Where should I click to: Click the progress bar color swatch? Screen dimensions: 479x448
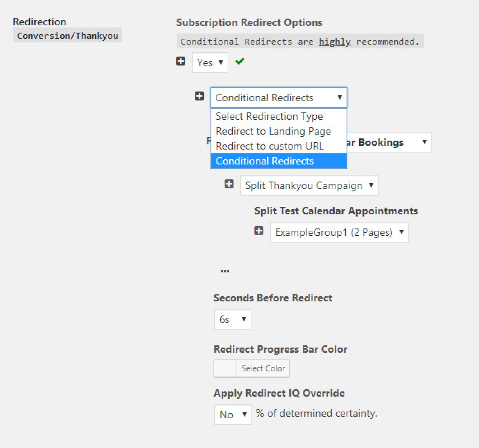(x=225, y=368)
